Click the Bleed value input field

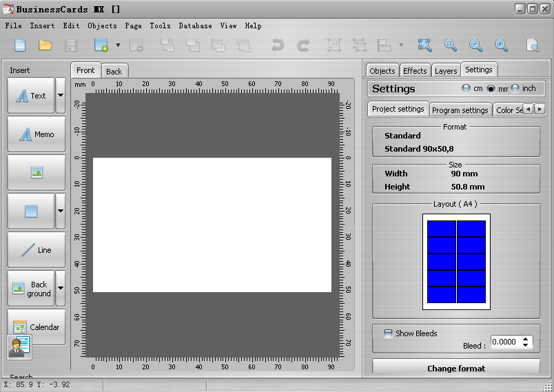504,342
